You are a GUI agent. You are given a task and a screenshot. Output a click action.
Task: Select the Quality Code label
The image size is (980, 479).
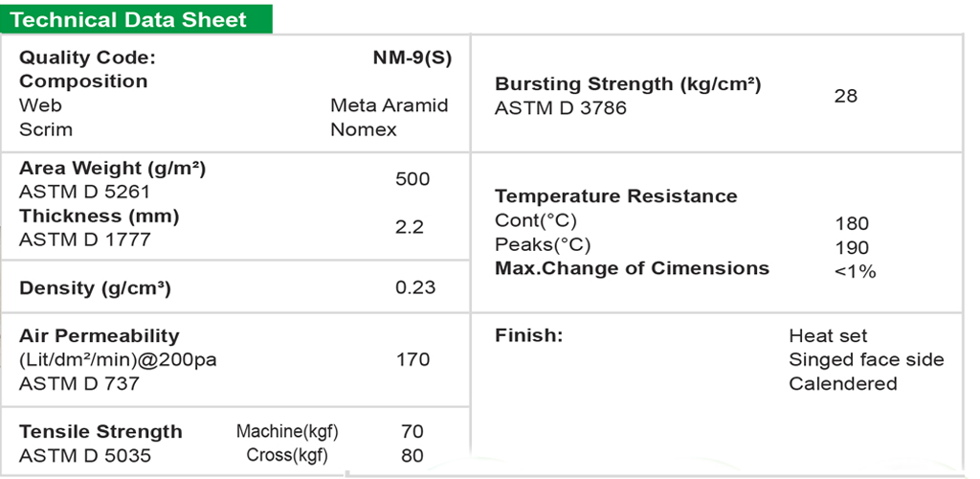click(x=87, y=57)
